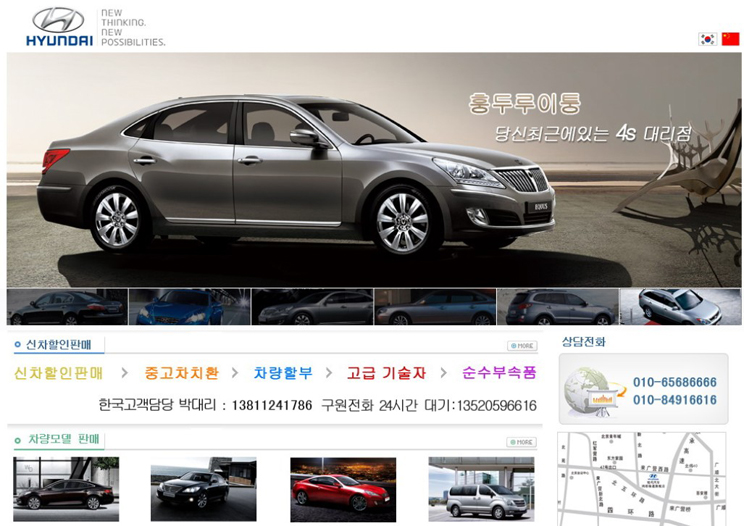This screenshot has width=744, height=526.
Task: Open the purple 순수부속품 link
Action: [499, 373]
